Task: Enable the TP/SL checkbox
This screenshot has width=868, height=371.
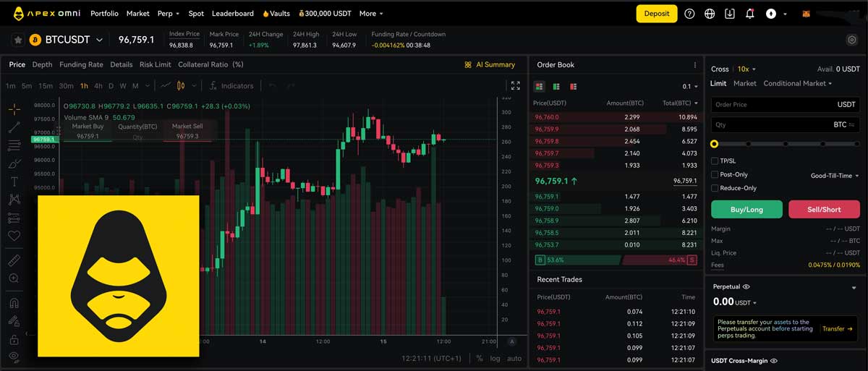Action: (715, 161)
